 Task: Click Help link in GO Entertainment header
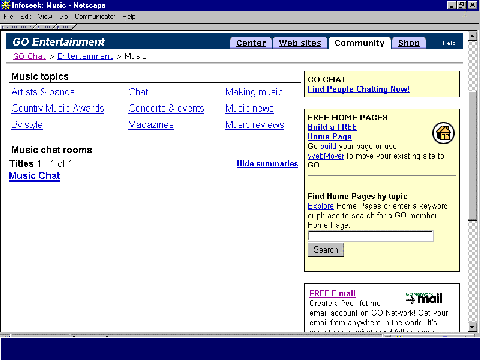coord(449,43)
